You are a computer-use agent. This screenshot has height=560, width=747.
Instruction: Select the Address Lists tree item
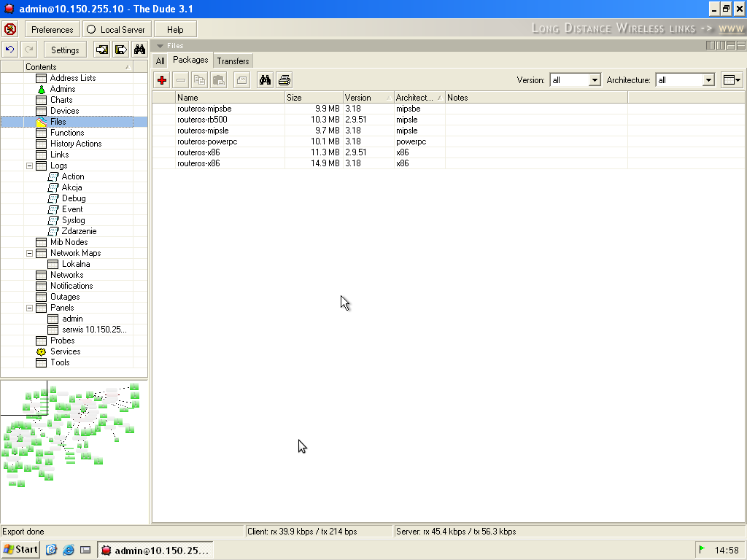point(66,78)
